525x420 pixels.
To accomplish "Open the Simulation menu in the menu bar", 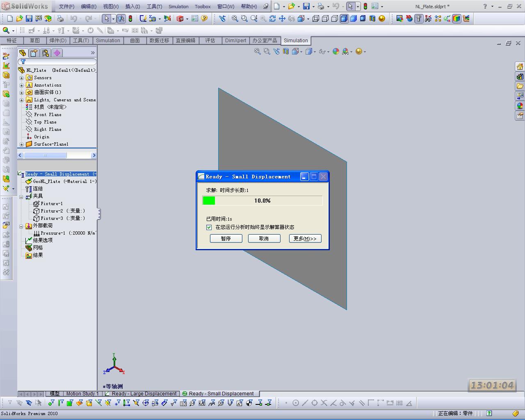I will [178, 7].
